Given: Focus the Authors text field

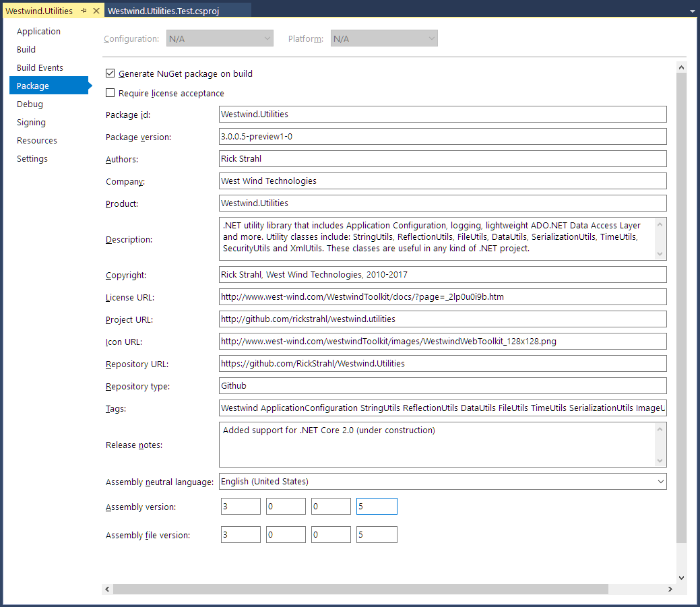Looking at the screenshot, I should 443,159.
